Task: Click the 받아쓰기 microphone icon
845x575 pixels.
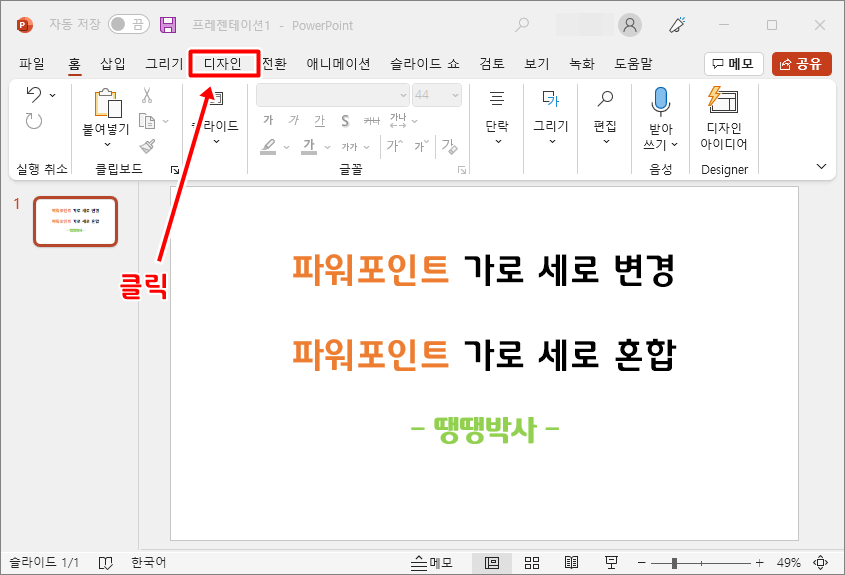Action: coord(660,101)
